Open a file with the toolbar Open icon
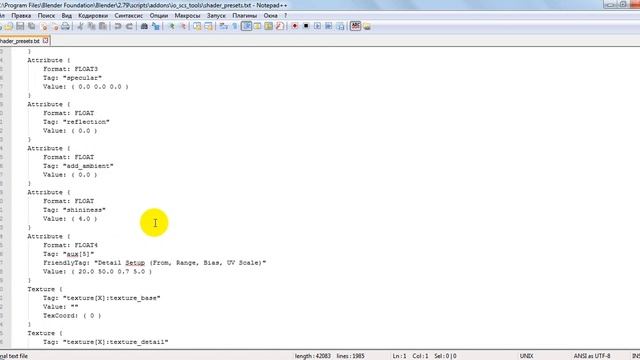This screenshot has height=360, width=640. click(9, 27)
